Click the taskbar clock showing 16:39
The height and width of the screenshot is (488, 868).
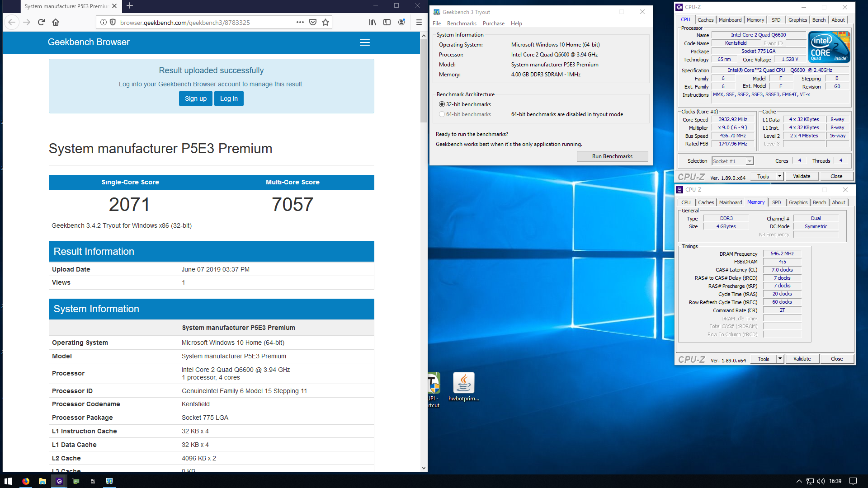tap(835, 481)
